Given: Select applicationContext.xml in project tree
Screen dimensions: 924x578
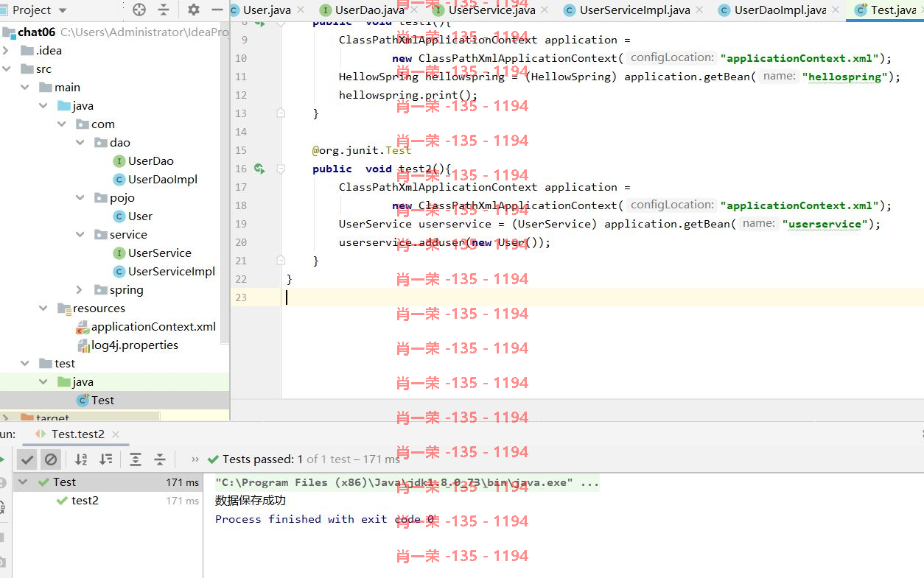Looking at the screenshot, I should [x=154, y=327].
